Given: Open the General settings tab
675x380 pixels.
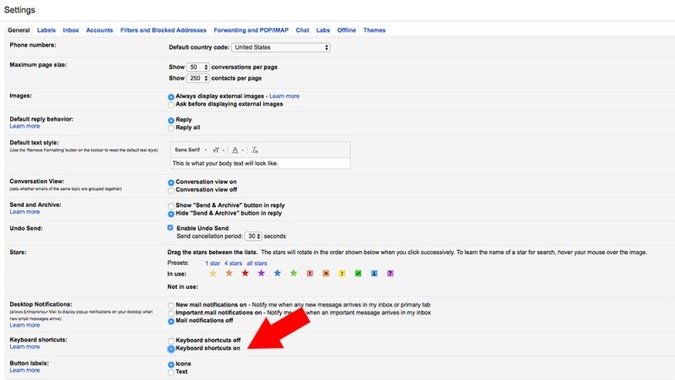Looking at the screenshot, I should point(19,30).
